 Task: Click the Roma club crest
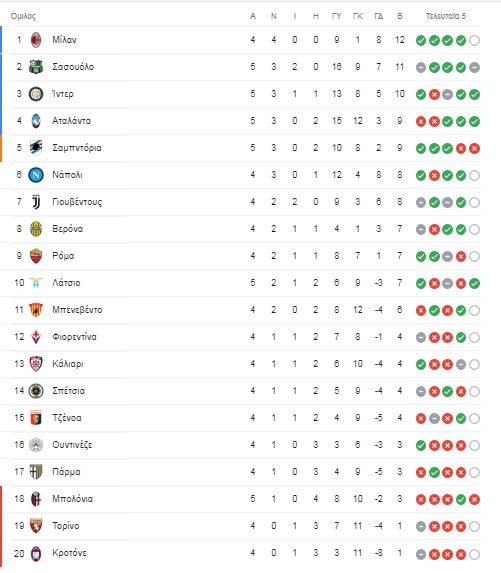pos(36,256)
